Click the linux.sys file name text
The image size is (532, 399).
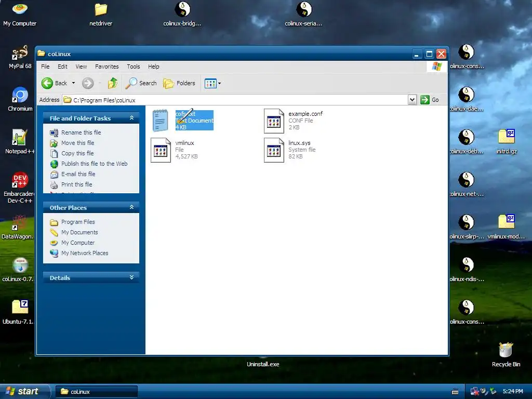coord(299,143)
